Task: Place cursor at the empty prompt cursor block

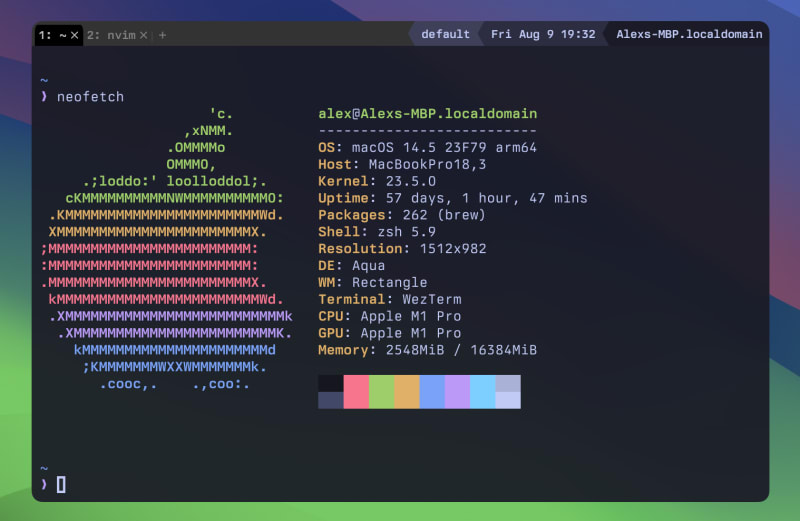Action: coord(61,485)
